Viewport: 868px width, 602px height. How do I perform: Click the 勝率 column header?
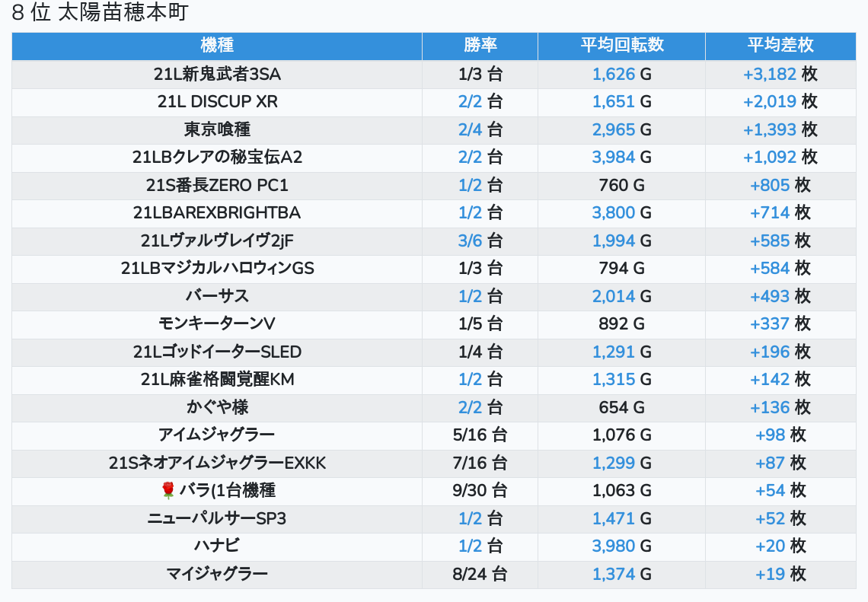click(x=480, y=45)
